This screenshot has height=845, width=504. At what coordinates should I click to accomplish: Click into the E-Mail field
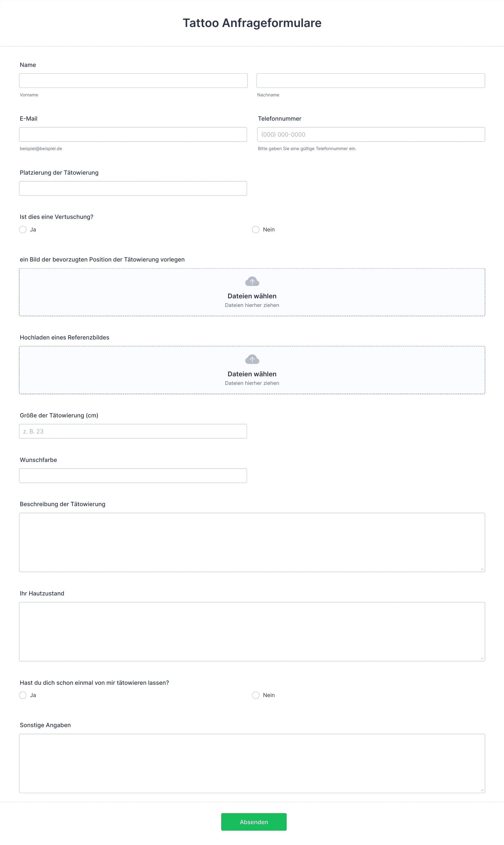coord(133,134)
